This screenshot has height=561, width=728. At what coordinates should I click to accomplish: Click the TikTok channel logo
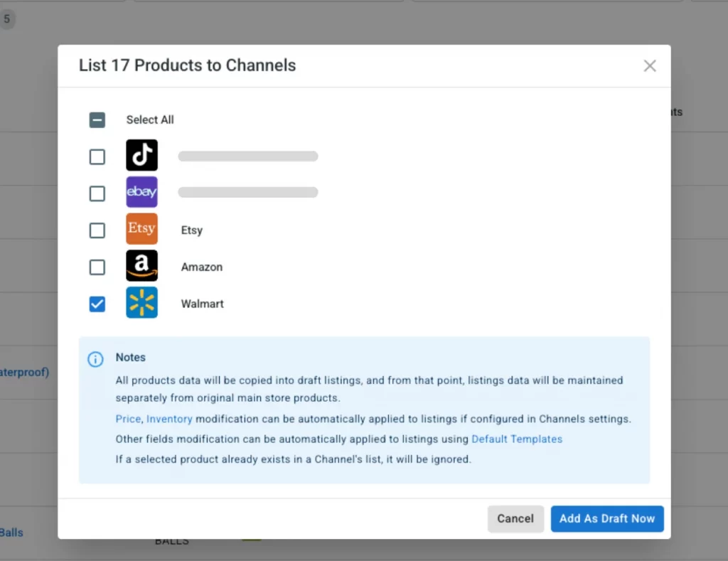click(x=141, y=155)
